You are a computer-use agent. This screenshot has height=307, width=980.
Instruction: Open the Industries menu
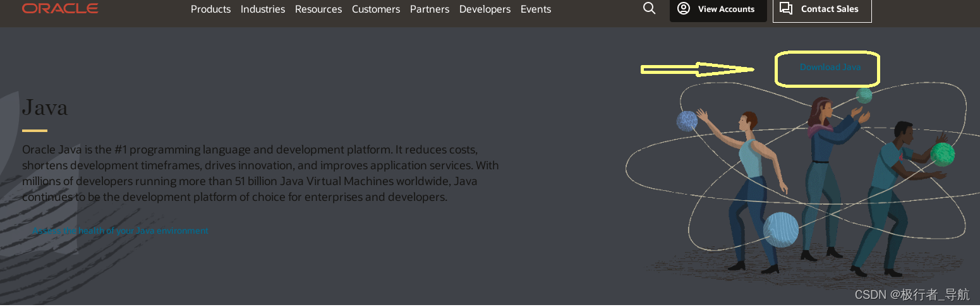(x=263, y=9)
